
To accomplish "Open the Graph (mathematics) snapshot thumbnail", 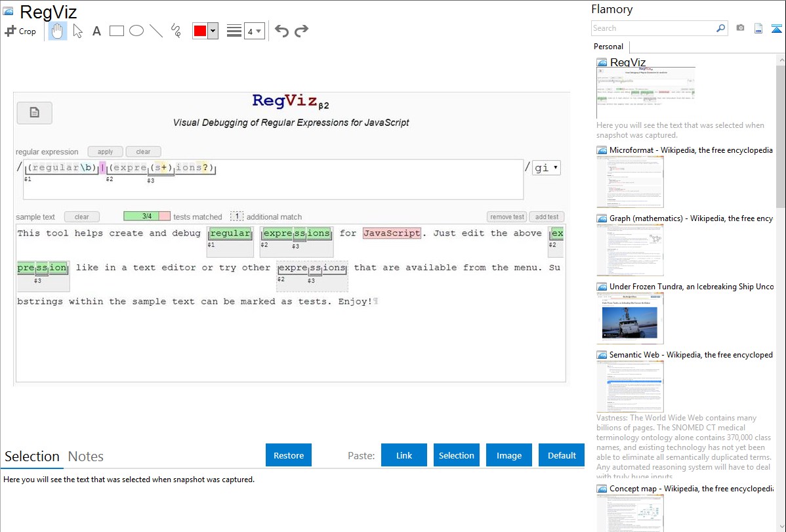I will coord(630,250).
